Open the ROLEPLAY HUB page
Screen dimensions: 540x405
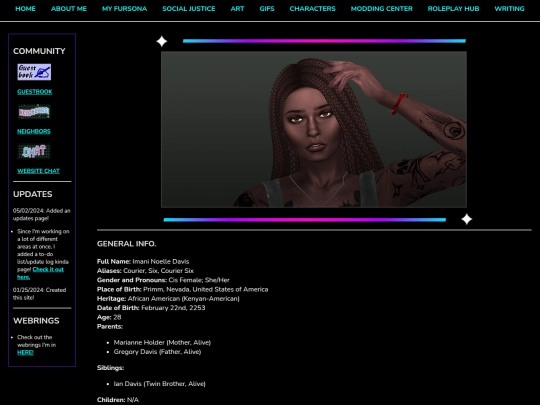point(453,9)
